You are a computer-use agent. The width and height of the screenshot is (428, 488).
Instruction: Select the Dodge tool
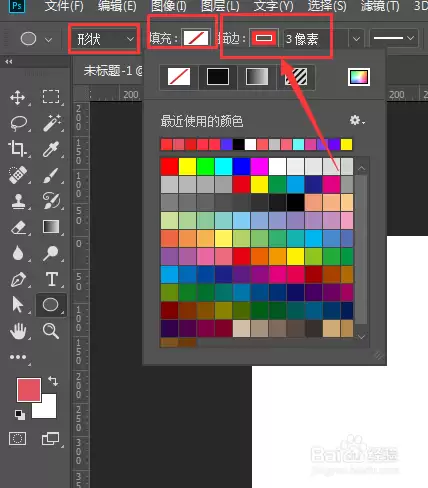click(51, 253)
